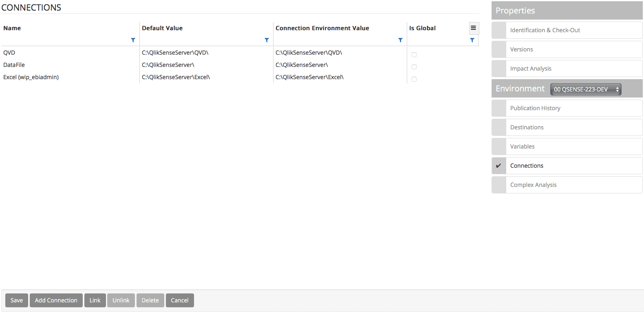Open Identification & Check-Out panel
Screen dimensions: 644x313
545,30
